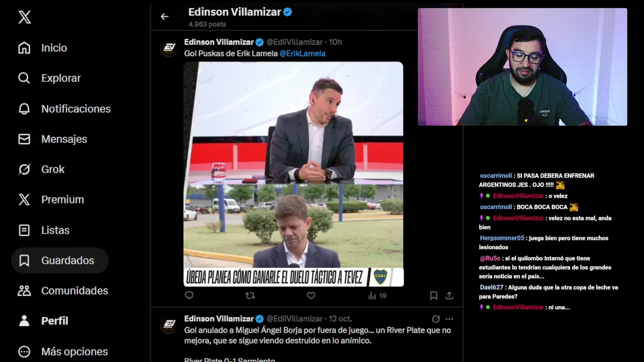
Task: Bookmark the Gol Puskas post
Action: click(x=433, y=296)
